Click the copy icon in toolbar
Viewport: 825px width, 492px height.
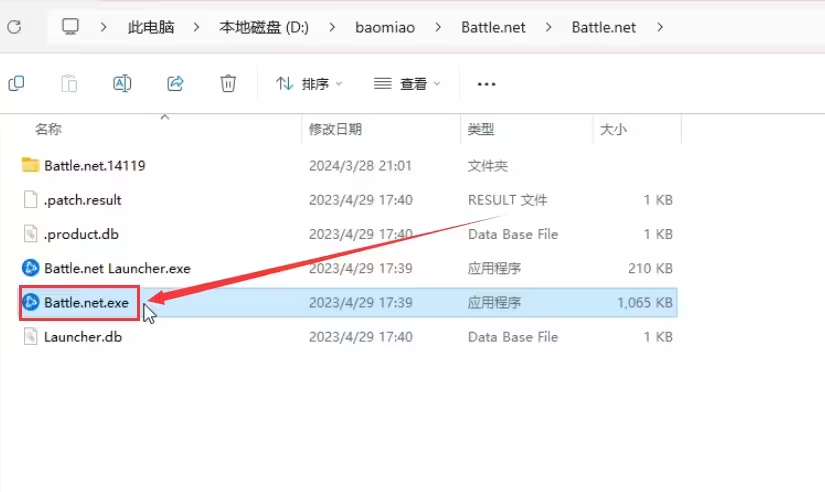click(x=16, y=83)
